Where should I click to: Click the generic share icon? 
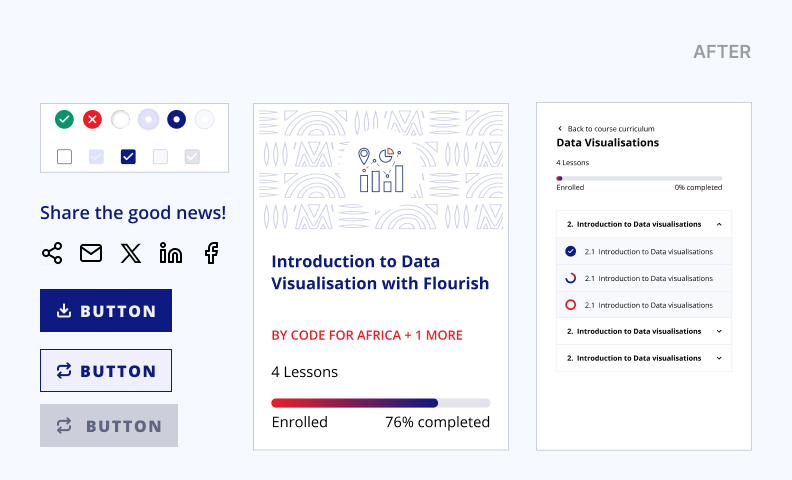click(52, 253)
